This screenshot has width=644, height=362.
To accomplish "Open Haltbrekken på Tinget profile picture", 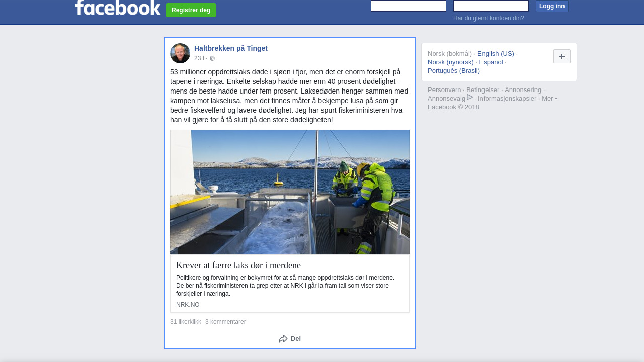I will [180, 53].
